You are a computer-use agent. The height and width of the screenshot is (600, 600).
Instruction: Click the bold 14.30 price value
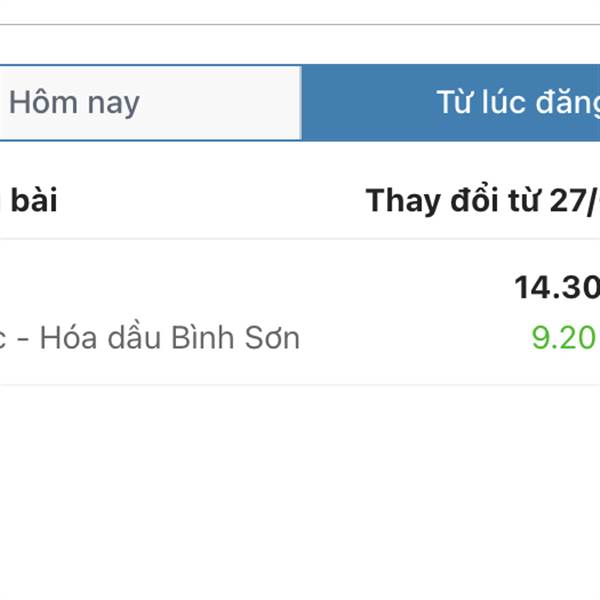[x=557, y=287]
